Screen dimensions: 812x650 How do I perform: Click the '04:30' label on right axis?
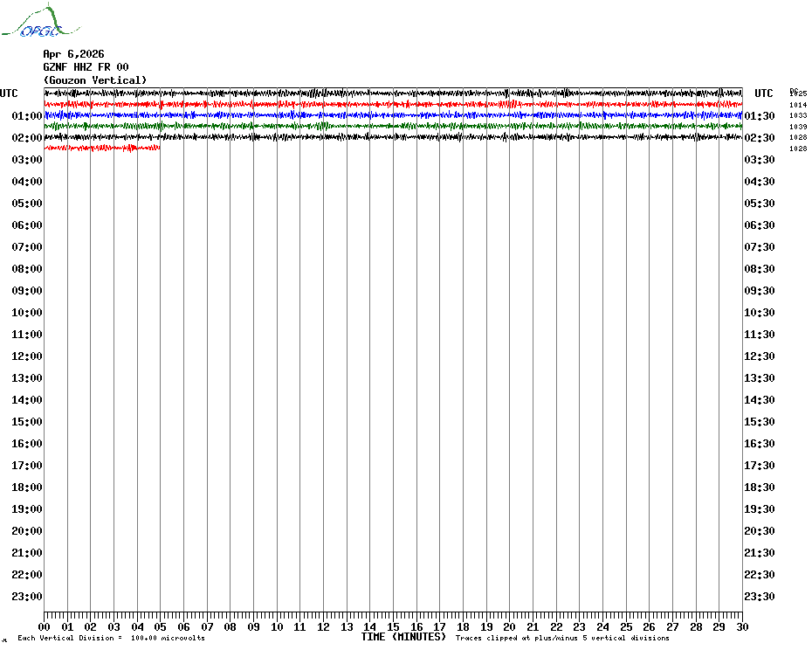pos(760,182)
